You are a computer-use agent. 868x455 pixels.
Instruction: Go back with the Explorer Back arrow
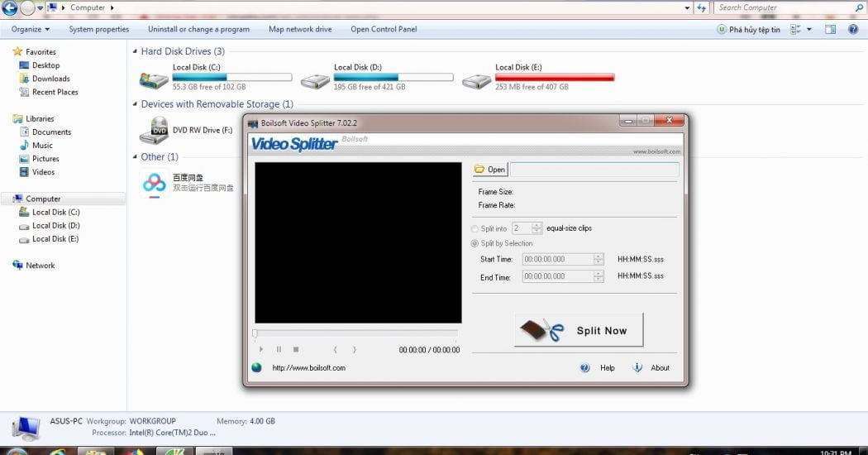(9, 7)
